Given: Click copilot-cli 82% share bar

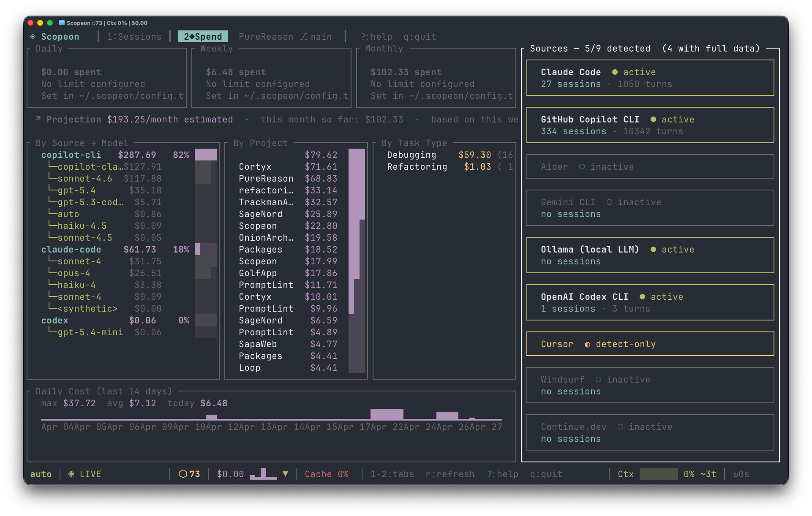Looking at the screenshot, I should pos(206,155).
